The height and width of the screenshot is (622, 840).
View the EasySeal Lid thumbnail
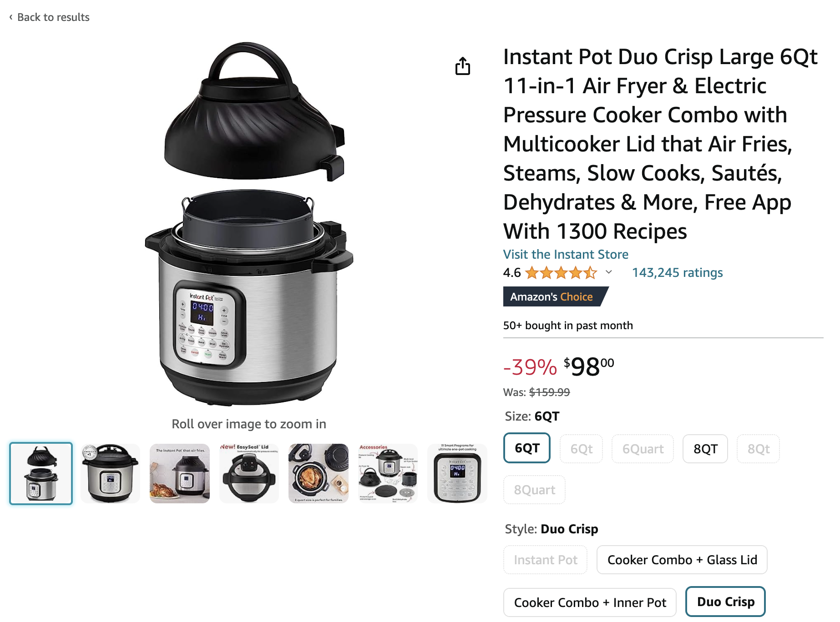click(x=249, y=473)
